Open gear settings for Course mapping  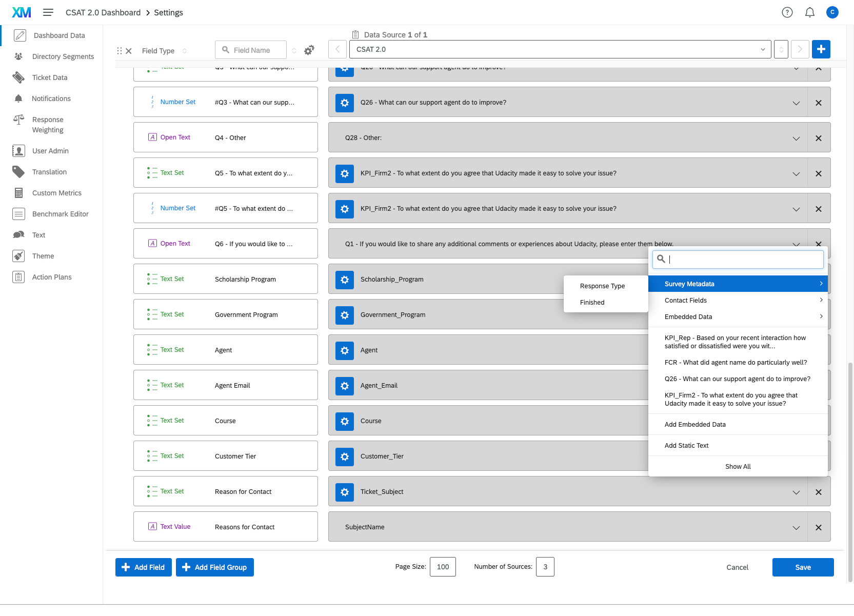(x=345, y=421)
